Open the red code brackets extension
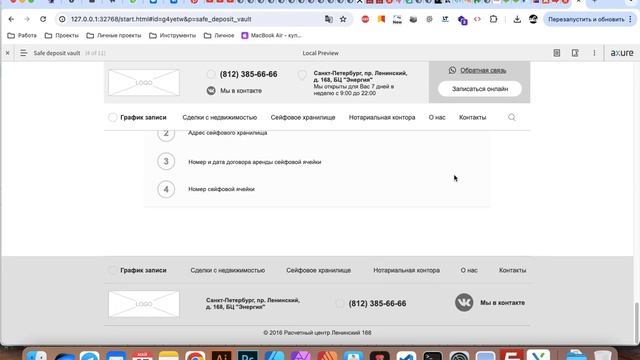The image size is (640, 360). (477, 19)
